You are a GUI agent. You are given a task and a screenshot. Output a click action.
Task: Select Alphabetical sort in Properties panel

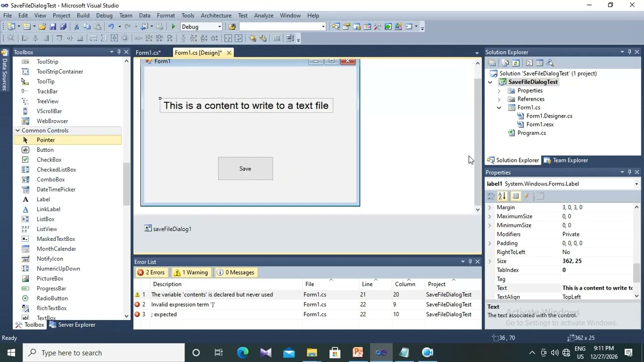(x=502, y=196)
